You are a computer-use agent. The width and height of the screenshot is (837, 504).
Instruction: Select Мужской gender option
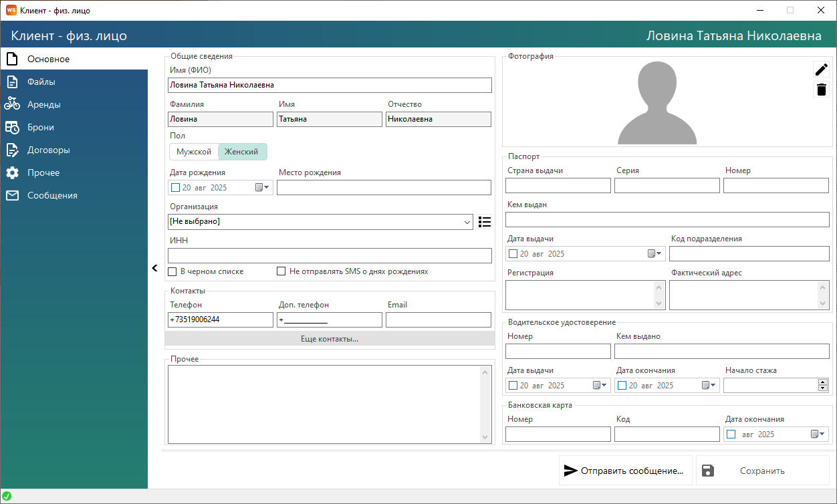click(x=194, y=152)
